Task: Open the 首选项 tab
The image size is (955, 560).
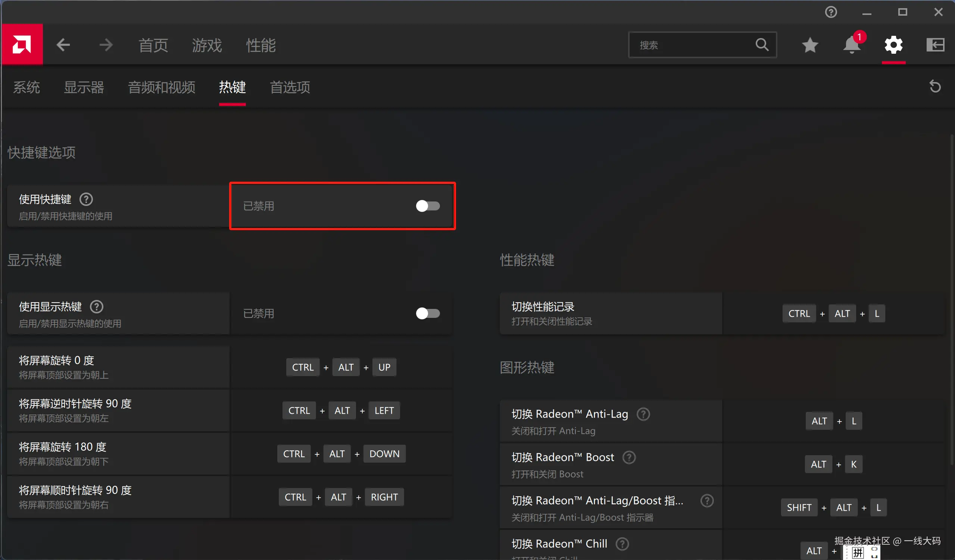Action: 290,87
